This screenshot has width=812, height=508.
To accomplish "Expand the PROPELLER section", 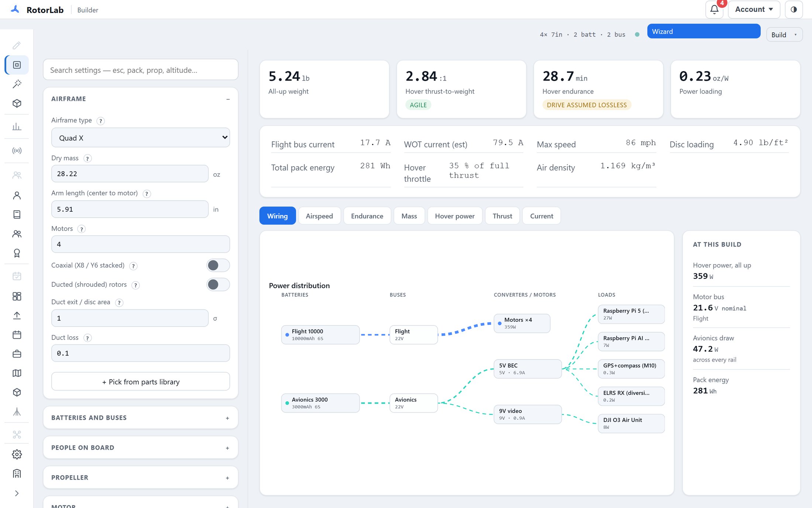I will tap(141, 478).
